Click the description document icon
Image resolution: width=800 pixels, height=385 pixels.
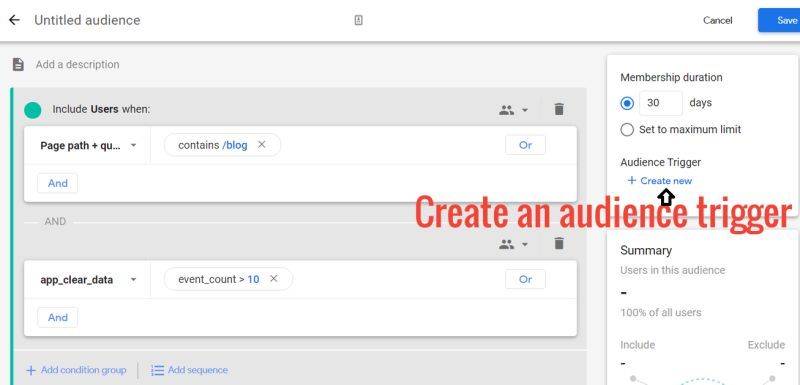click(18, 64)
